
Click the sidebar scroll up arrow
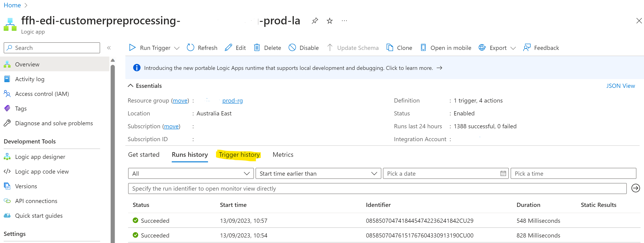click(x=113, y=60)
